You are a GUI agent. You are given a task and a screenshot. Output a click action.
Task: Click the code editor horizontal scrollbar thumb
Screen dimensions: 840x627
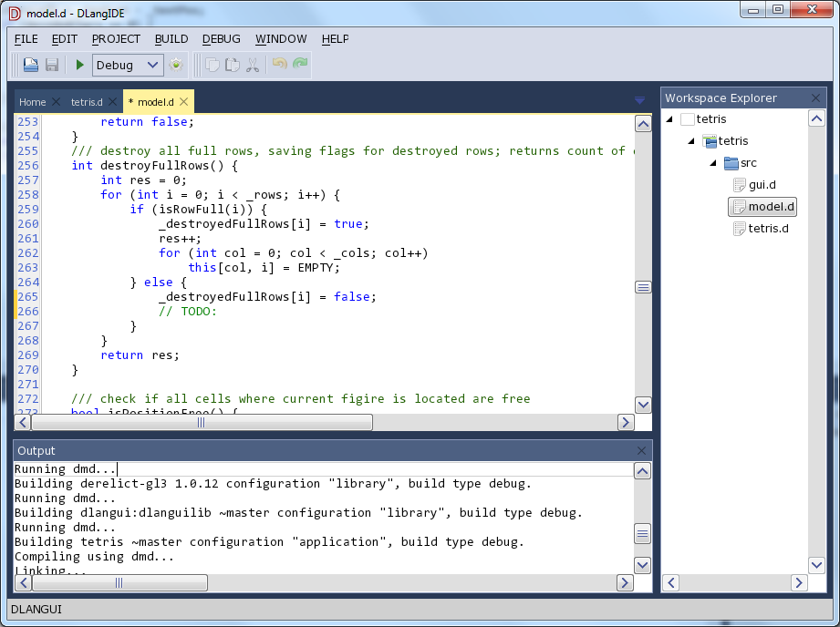click(201, 422)
